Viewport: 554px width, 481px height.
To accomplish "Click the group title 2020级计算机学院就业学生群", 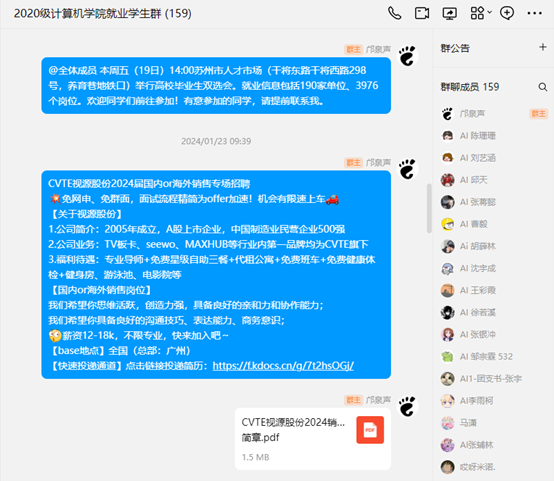I will coord(102,13).
